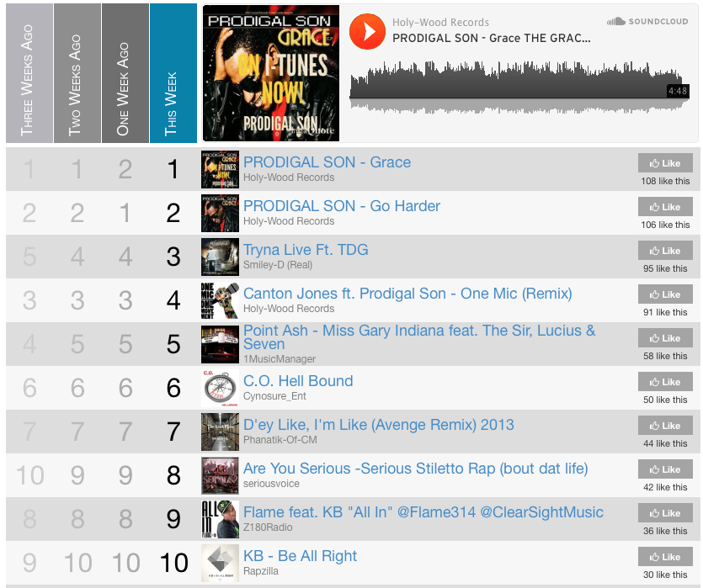Click the Flame All In cover thumbnail
Image resolution: width=703 pixels, height=588 pixels.
pos(220,519)
